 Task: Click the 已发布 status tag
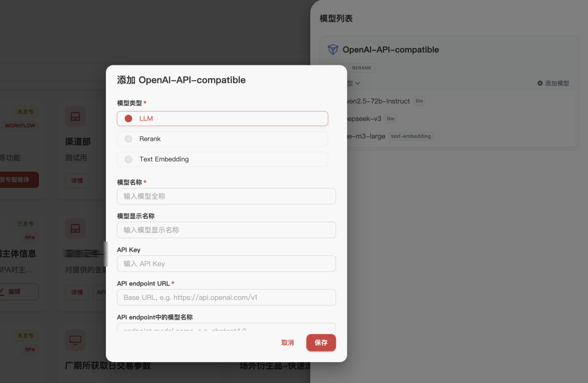(x=26, y=224)
